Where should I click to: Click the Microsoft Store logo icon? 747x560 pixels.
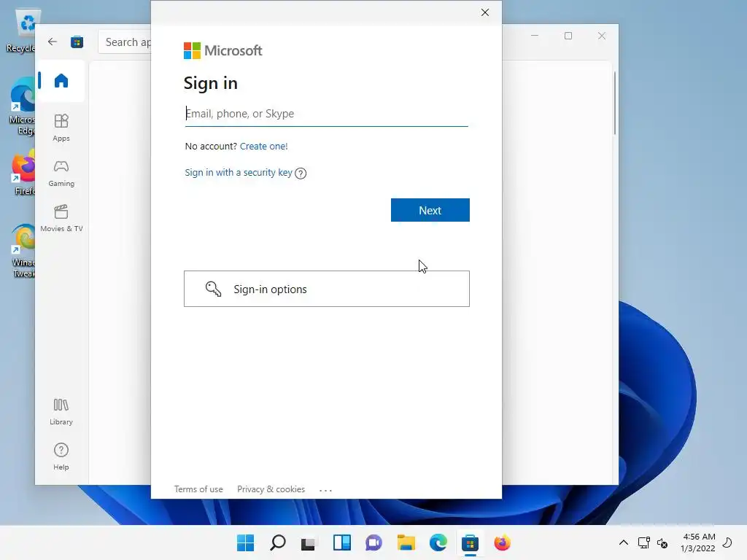coord(77,42)
